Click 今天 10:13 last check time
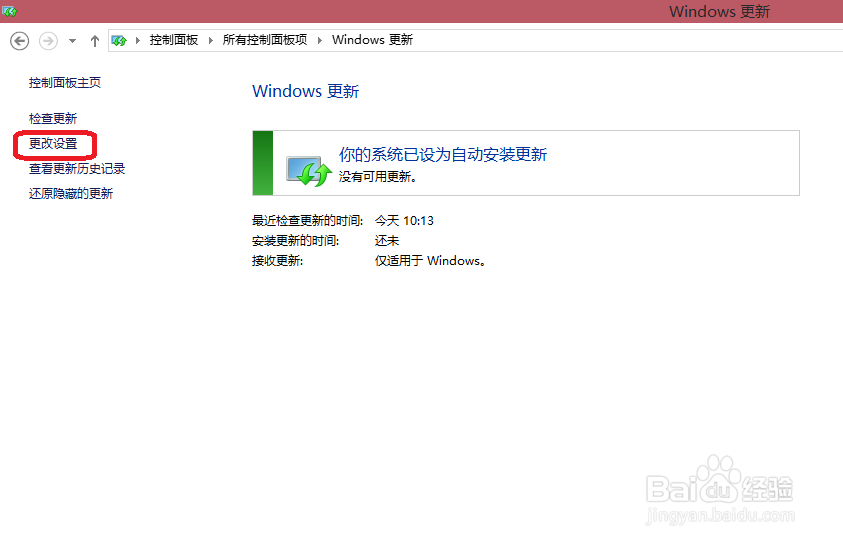Image resolution: width=843 pixels, height=545 pixels. pyautogui.click(x=404, y=221)
